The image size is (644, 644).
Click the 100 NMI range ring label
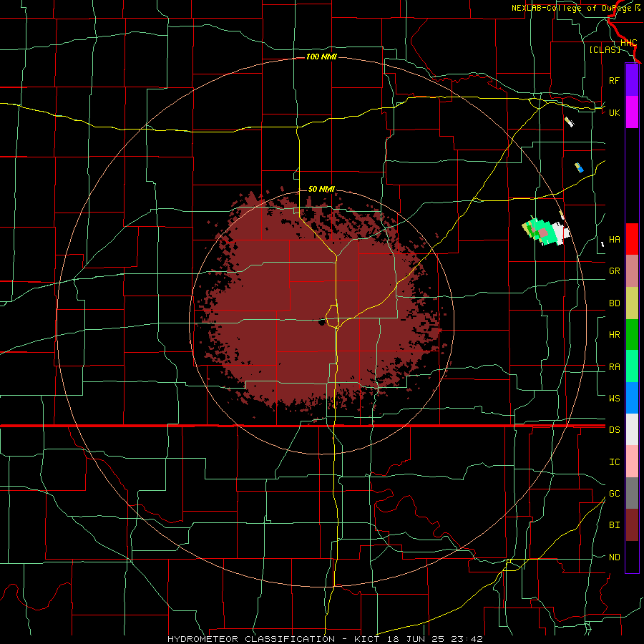(321, 57)
